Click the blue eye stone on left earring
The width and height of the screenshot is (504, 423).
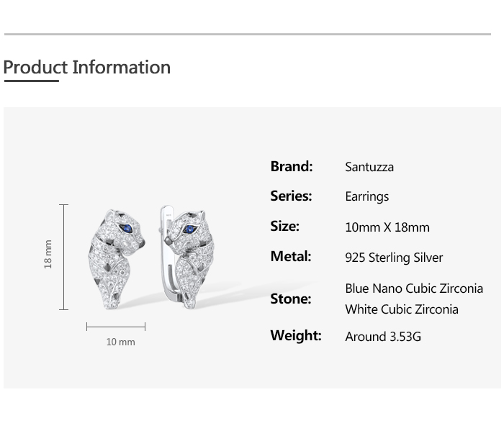(x=130, y=230)
